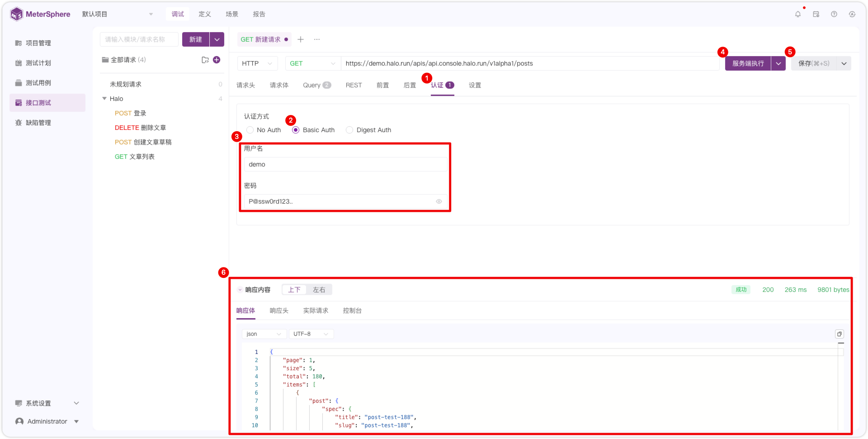The image size is (868, 439).
Task: Open the POST 登录 request
Action: pos(131,113)
